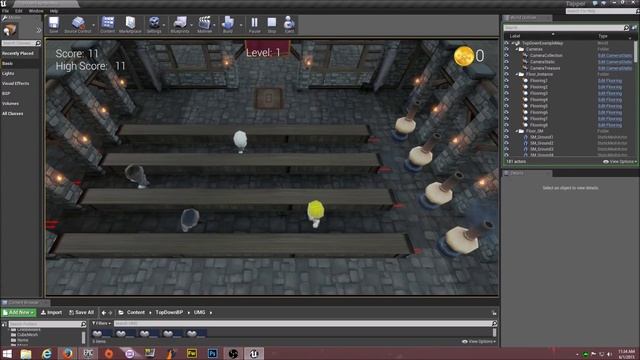Expand the Modes panel chevron arrows
Image resolution: width=640 pixels, height=360 pixels.
click(x=38, y=30)
